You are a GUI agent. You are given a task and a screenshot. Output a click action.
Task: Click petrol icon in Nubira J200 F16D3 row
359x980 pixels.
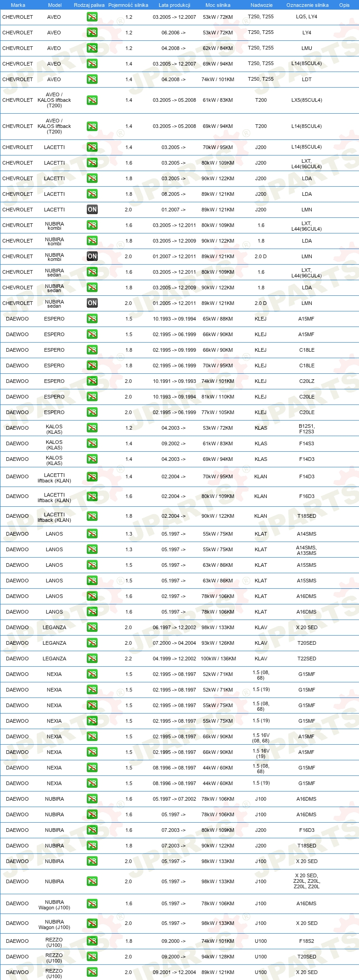coord(92,830)
